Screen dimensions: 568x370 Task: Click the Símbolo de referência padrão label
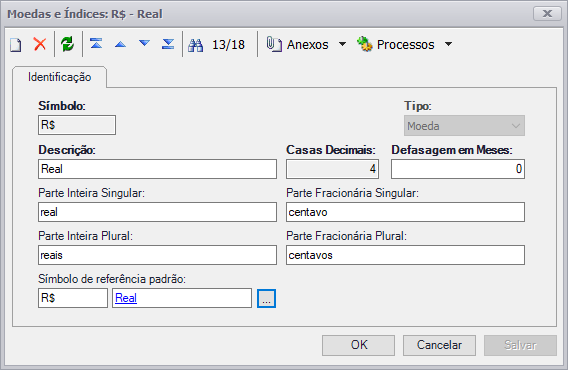[112, 279]
